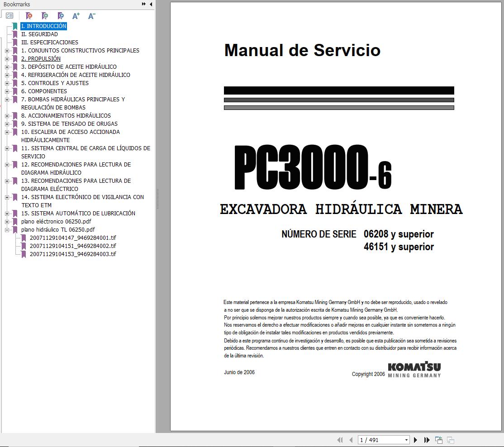
Task: Open 20071129104147_9469284001.tif bookmark
Action: point(73,238)
